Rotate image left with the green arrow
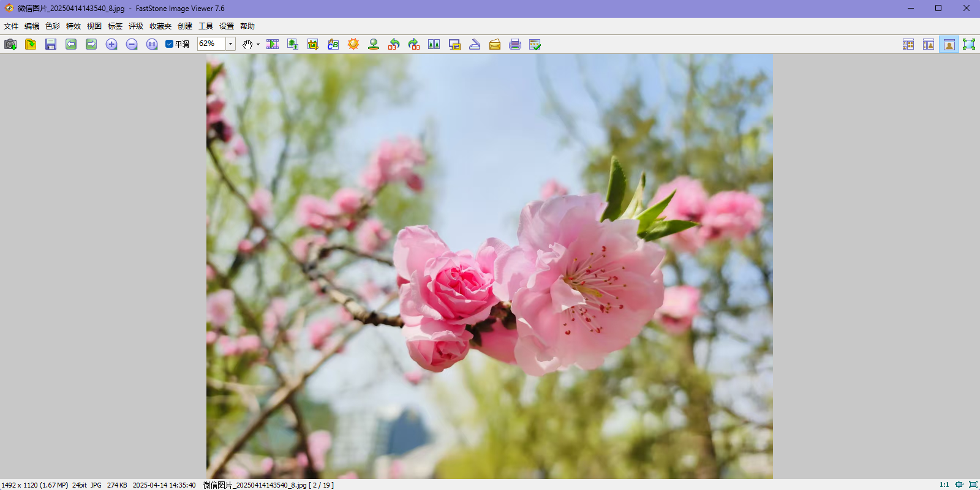The height and width of the screenshot is (490, 980). [x=394, y=44]
